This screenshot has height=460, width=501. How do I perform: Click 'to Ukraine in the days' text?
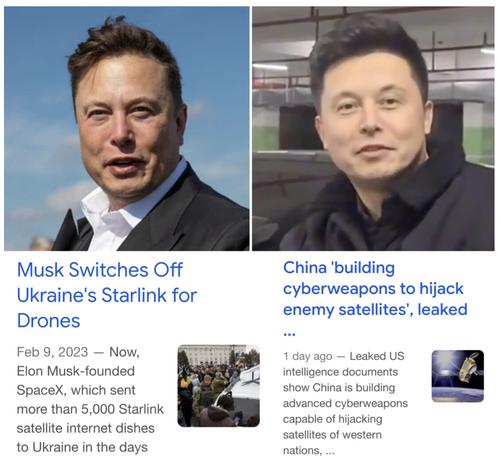click(x=82, y=447)
